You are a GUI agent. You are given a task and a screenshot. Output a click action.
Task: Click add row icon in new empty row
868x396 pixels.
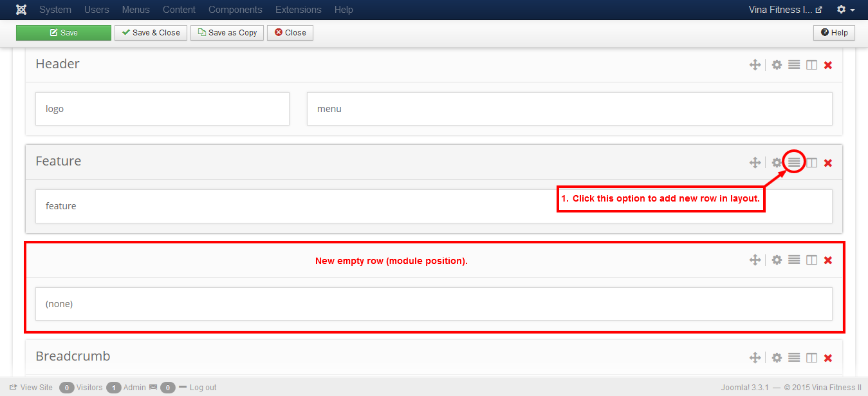coord(794,260)
